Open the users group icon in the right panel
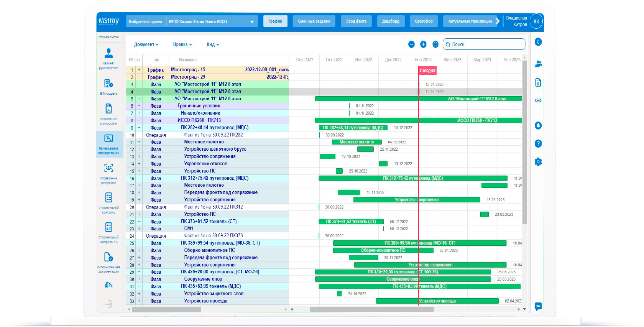This screenshot has height=327, width=644. 538,64
